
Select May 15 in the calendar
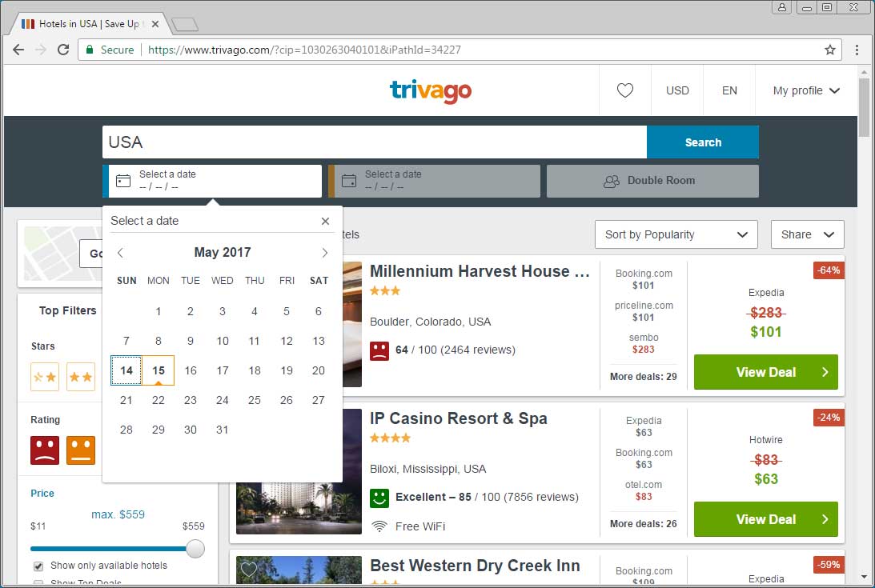pyautogui.click(x=159, y=370)
